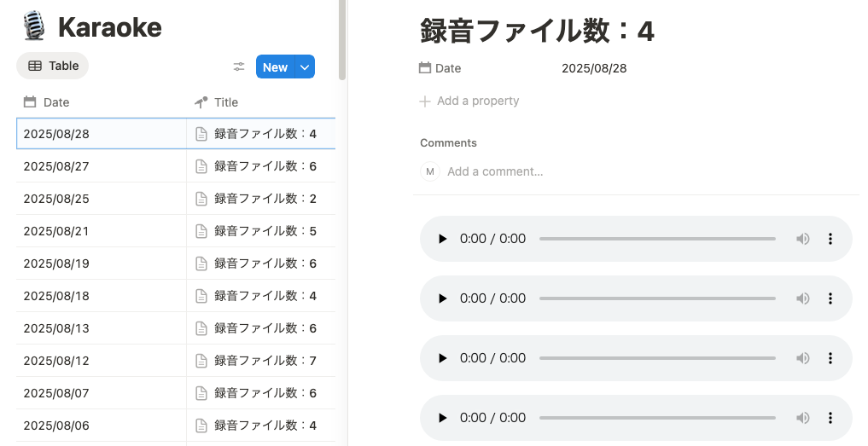Screen dimensions: 868x446
Task: Seek on the first audio progress bar
Action: (x=658, y=239)
